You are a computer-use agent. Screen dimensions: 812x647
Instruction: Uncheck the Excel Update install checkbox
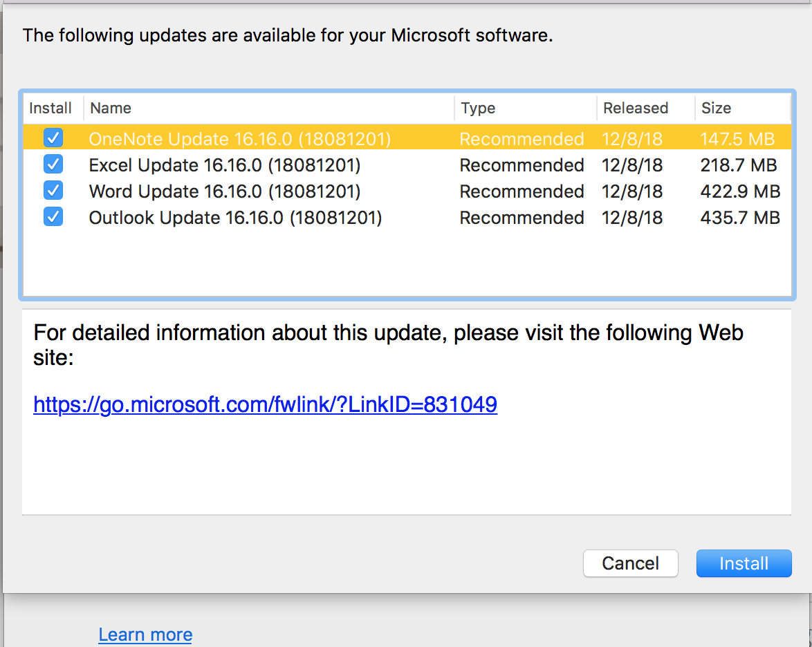tap(53, 165)
